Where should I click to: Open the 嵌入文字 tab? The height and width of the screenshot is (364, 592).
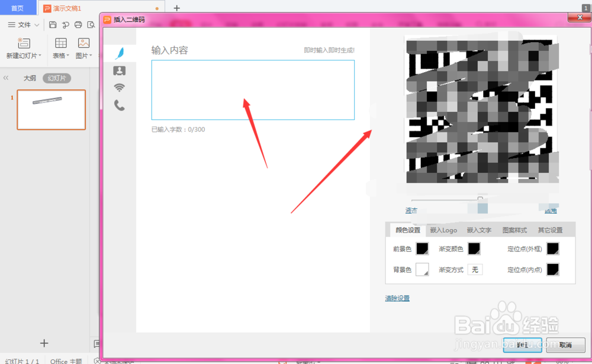point(479,230)
